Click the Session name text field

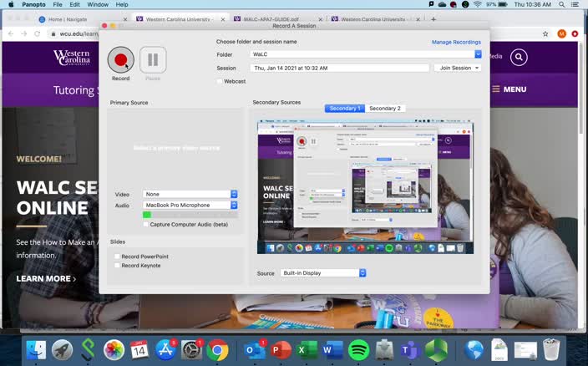click(339, 68)
